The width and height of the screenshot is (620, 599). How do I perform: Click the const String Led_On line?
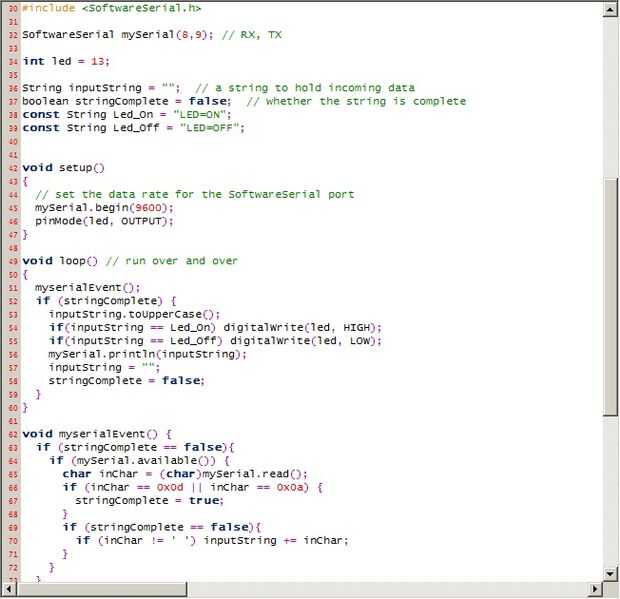[127, 115]
